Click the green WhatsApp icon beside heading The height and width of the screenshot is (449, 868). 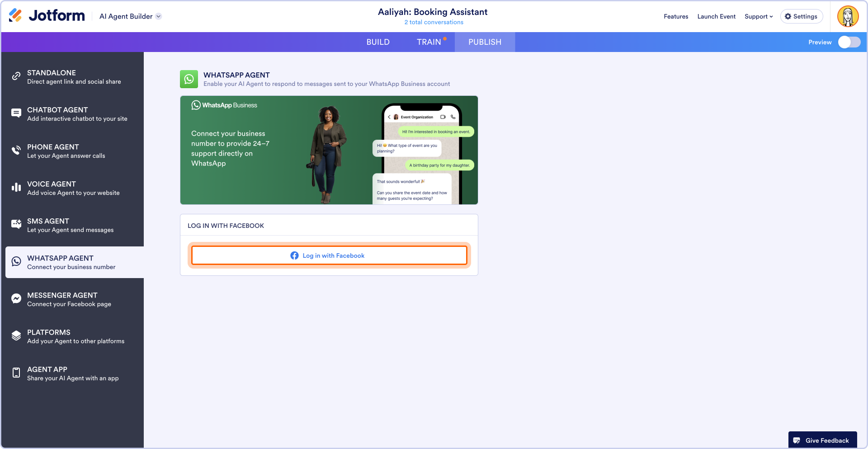[x=189, y=79]
